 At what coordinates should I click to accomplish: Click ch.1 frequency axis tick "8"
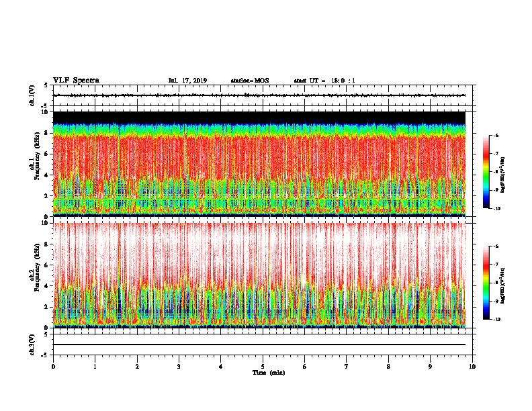pyautogui.click(x=47, y=133)
